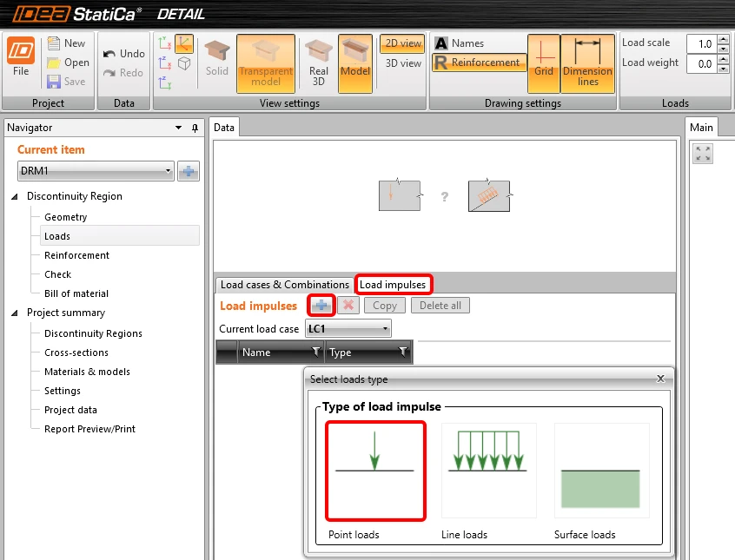735x560 pixels.
Task: Click the zoom-all arrows icon in the Main panel
Action: pos(703,154)
